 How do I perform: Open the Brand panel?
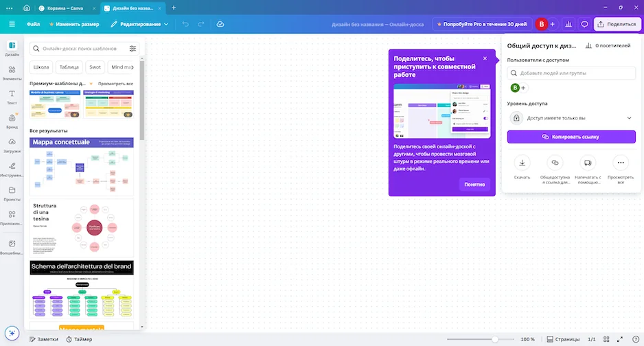12,121
